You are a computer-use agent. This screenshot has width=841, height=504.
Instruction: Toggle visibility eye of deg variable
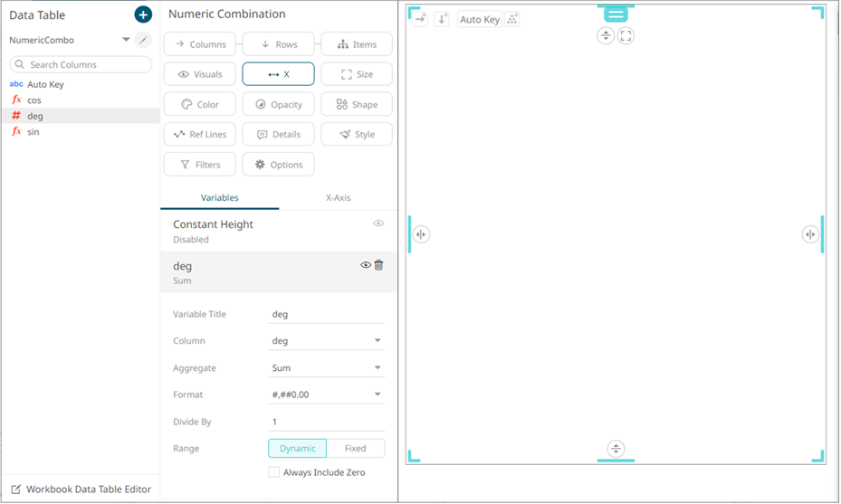366,265
